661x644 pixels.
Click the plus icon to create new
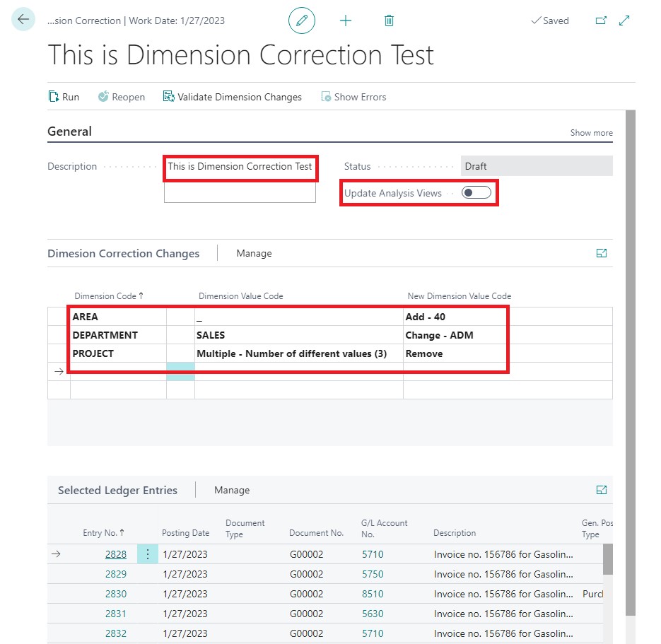[346, 21]
